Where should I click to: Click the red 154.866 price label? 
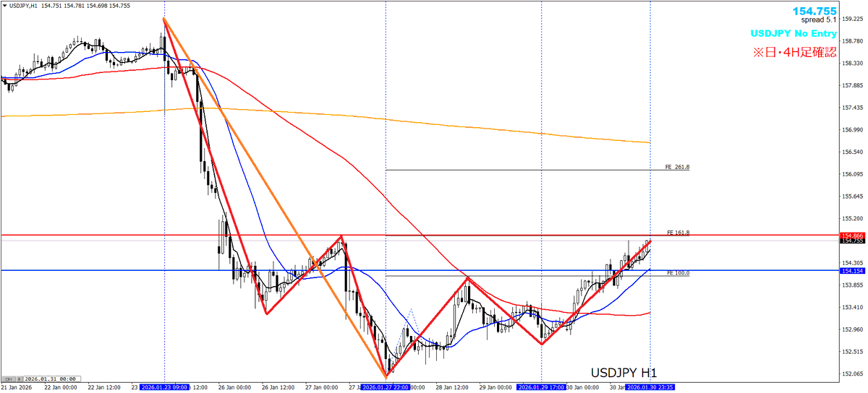[x=851, y=236]
